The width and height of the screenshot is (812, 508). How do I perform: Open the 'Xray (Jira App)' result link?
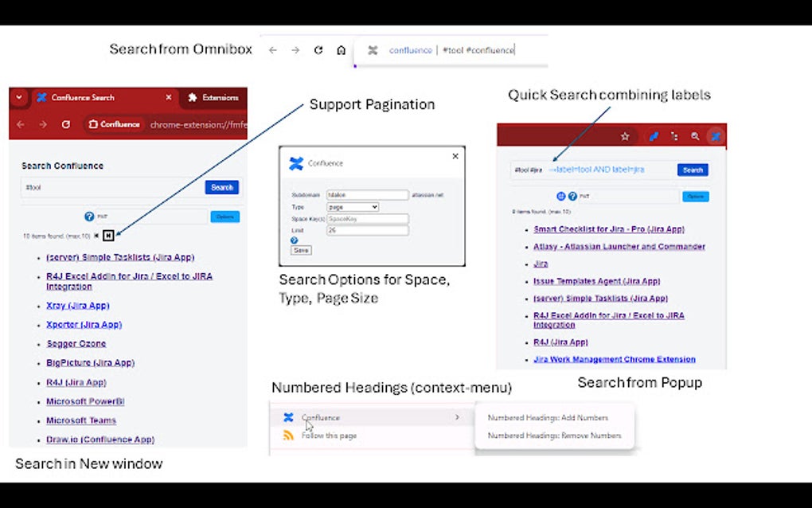tap(77, 305)
